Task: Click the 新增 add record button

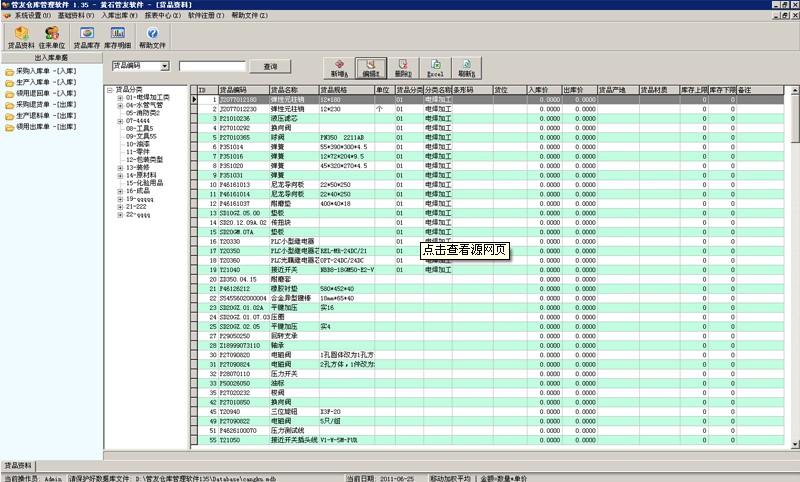Action: point(339,68)
